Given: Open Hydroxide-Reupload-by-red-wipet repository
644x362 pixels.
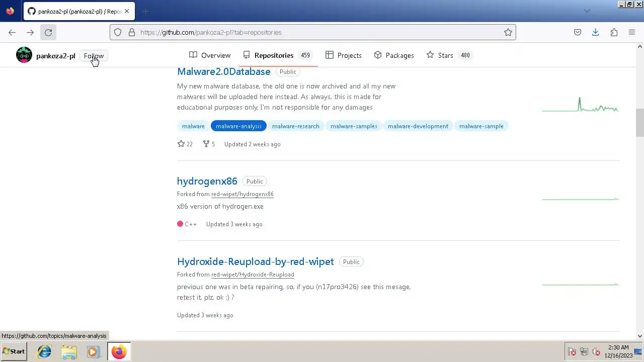Looking at the screenshot, I should pos(256,261).
